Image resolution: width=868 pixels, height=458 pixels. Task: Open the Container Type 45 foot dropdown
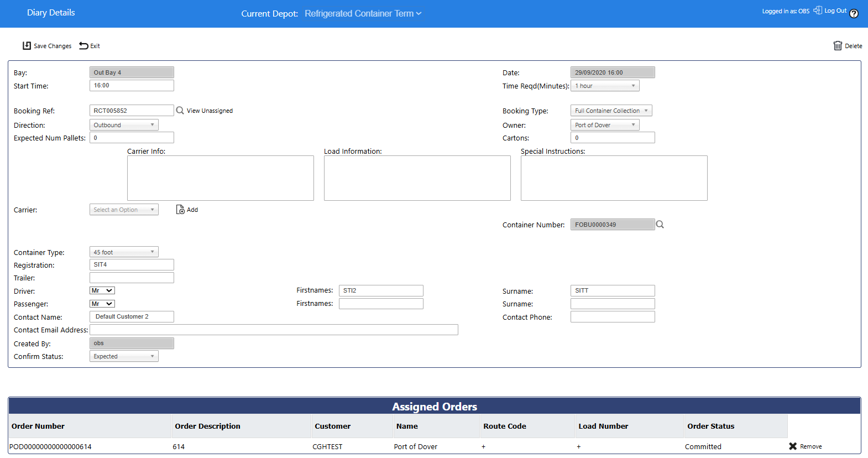click(x=124, y=252)
